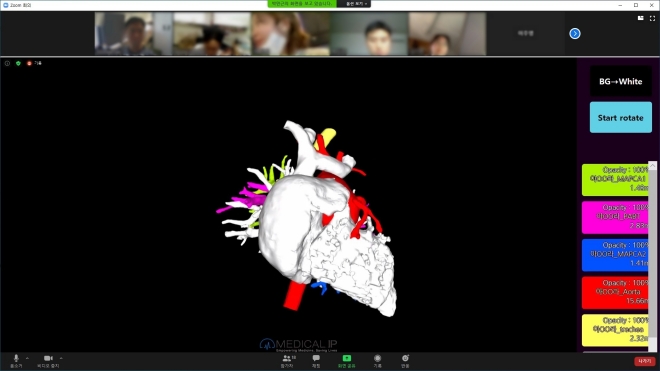Show next participants with blue arrow
Image resolution: width=660 pixels, height=371 pixels.
point(575,33)
